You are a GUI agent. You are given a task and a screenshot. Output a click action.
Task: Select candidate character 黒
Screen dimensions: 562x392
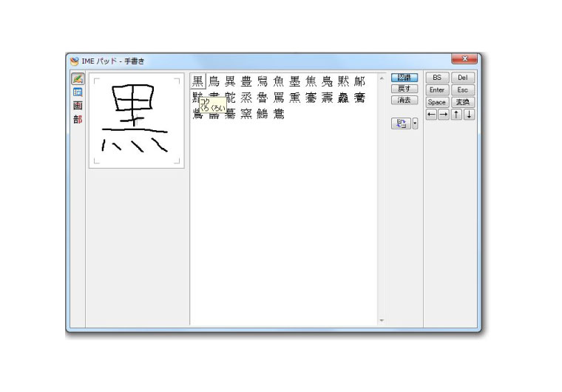tap(198, 81)
